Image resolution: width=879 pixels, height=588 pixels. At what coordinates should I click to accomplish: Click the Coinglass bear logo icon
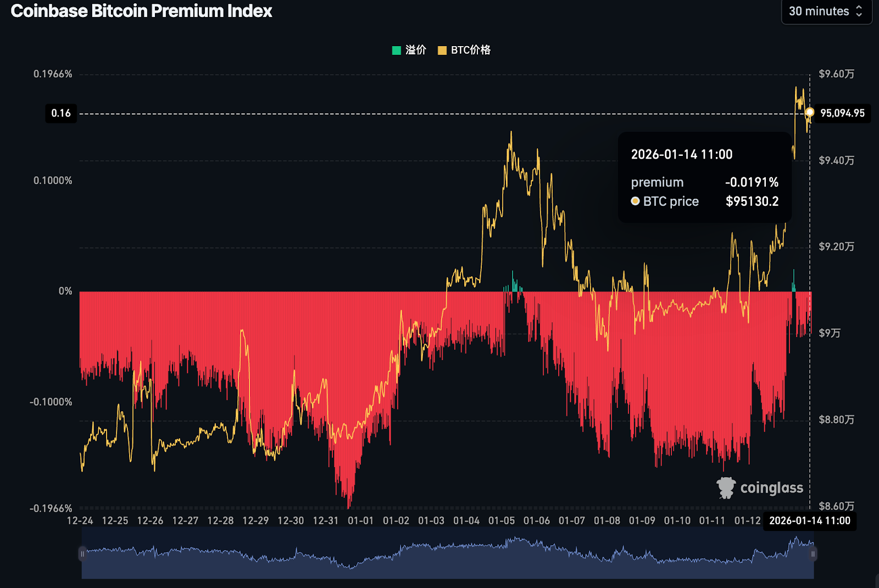coord(726,487)
